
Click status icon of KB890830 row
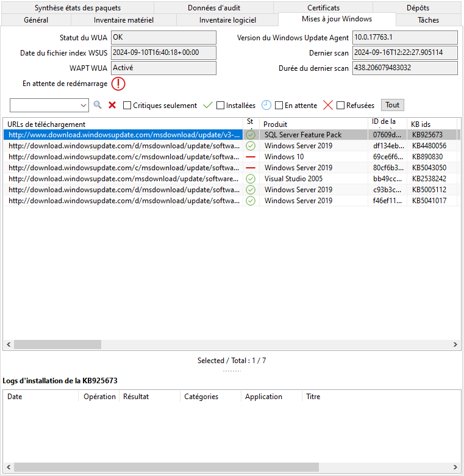251,157
